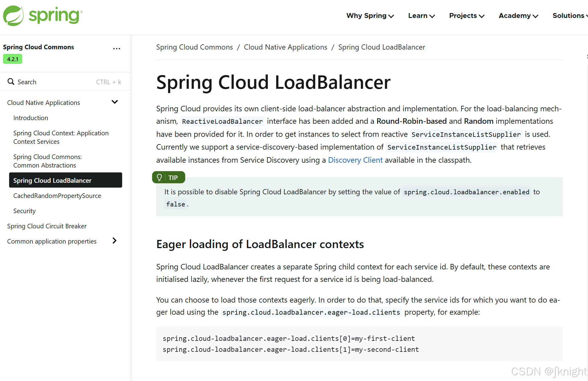Open the Projects menu
This screenshot has height=381, width=588.
click(466, 16)
